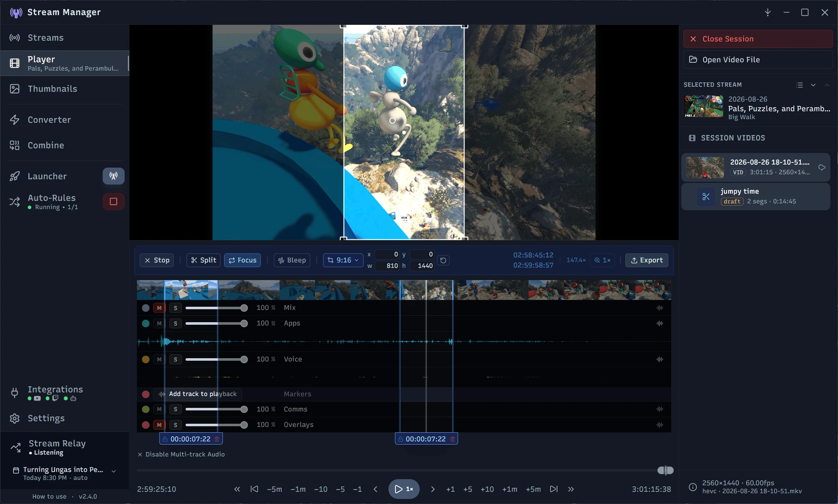Click Open Video File
The image size is (838, 504).
(x=758, y=60)
